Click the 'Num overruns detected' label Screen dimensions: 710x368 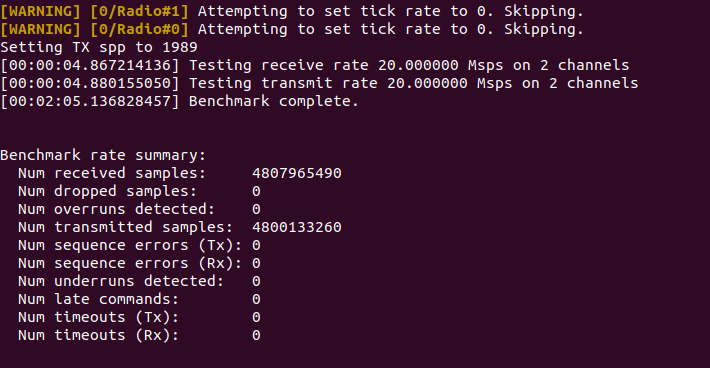(116, 209)
